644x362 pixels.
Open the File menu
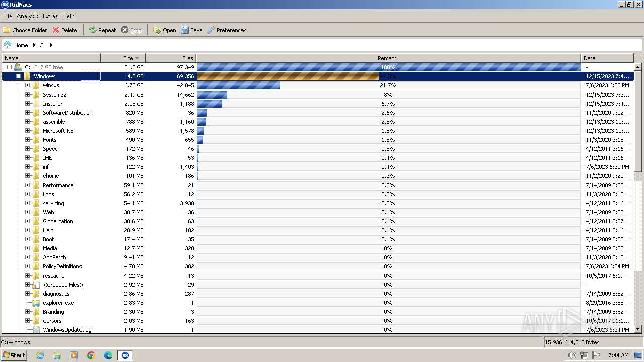coord(8,16)
